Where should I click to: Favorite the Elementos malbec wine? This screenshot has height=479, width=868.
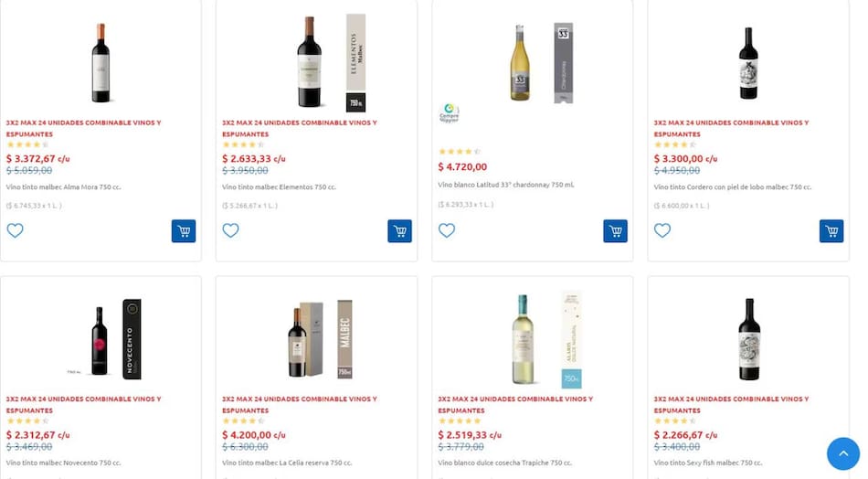coord(230,230)
